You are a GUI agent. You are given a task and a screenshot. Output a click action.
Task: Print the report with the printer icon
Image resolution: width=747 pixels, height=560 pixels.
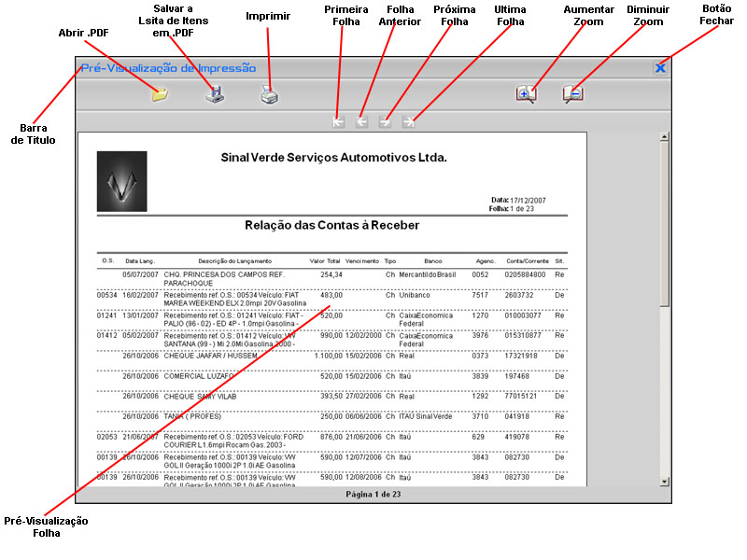click(270, 94)
